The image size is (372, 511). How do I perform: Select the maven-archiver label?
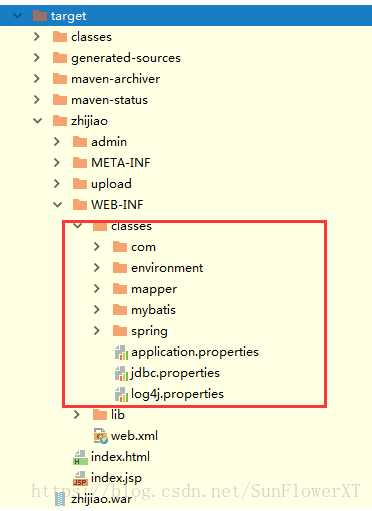coord(115,79)
